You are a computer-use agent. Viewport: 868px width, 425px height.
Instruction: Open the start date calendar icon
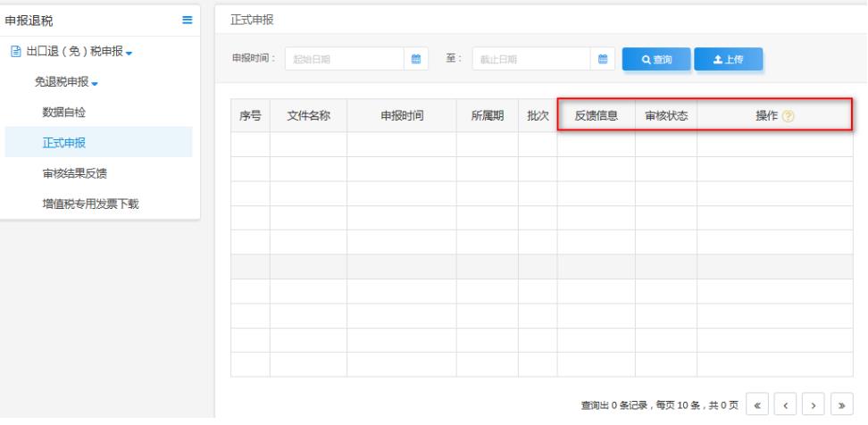point(415,60)
